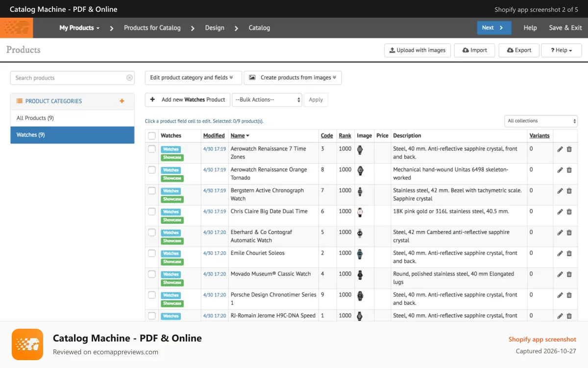Edit the Chris Claire Big Date product

point(560,212)
